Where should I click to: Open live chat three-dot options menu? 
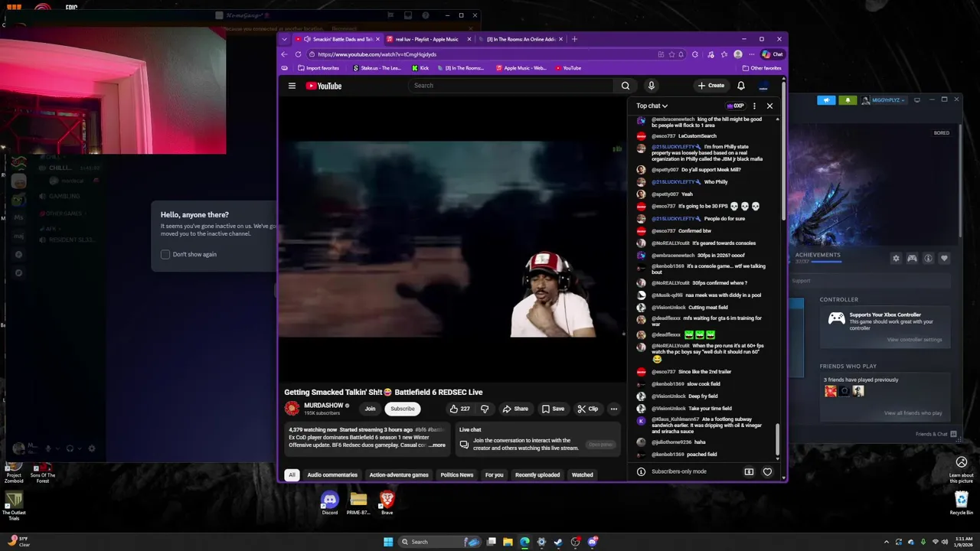pyautogui.click(x=754, y=106)
